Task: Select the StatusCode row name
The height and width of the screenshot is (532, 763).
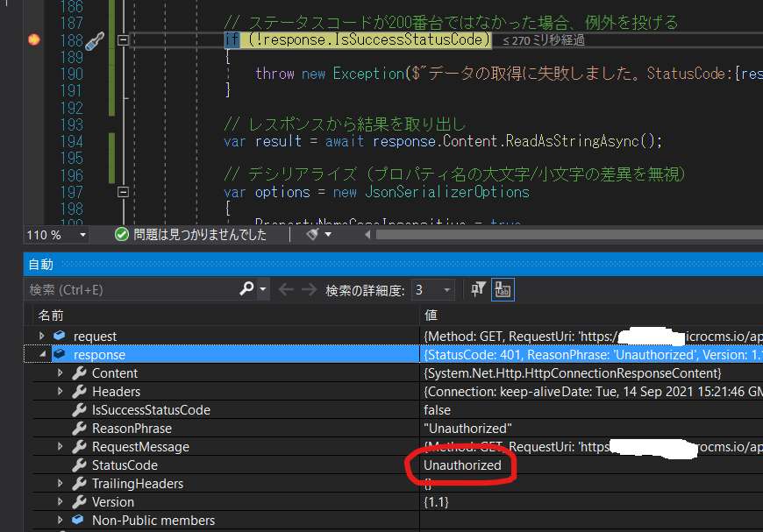Action: click(125, 465)
